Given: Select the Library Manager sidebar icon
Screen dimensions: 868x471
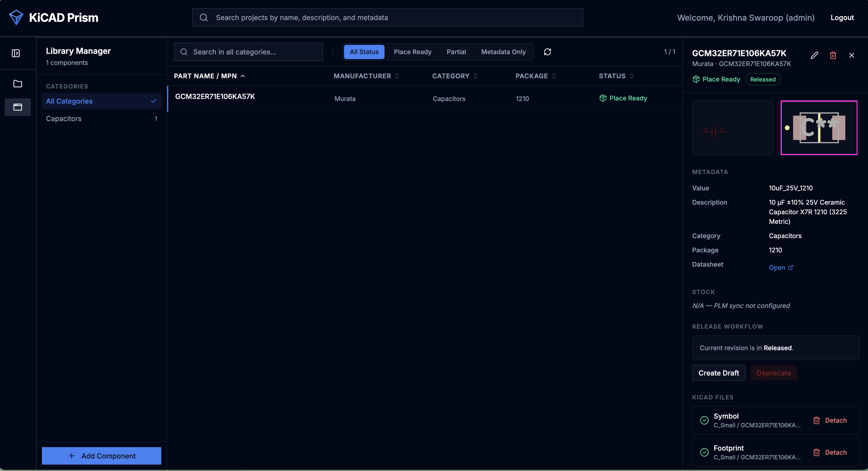Looking at the screenshot, I should 17,107.
